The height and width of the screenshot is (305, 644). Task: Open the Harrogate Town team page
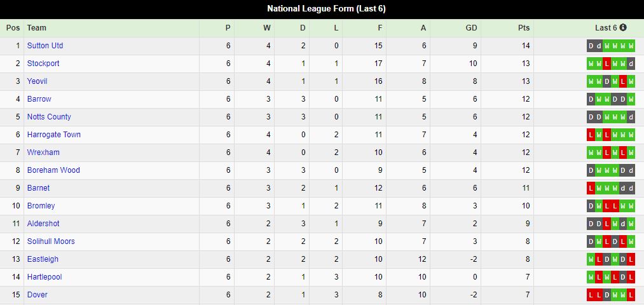coord(54,135)
